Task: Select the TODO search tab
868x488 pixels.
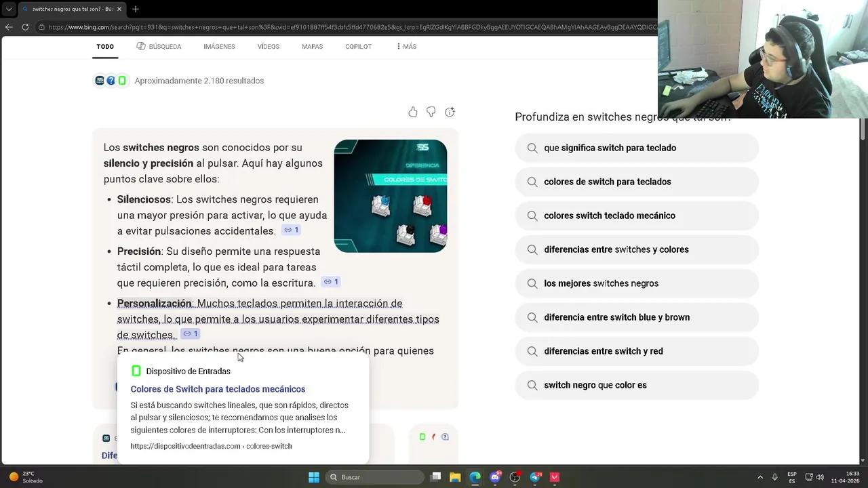Action: coord(105,47)
